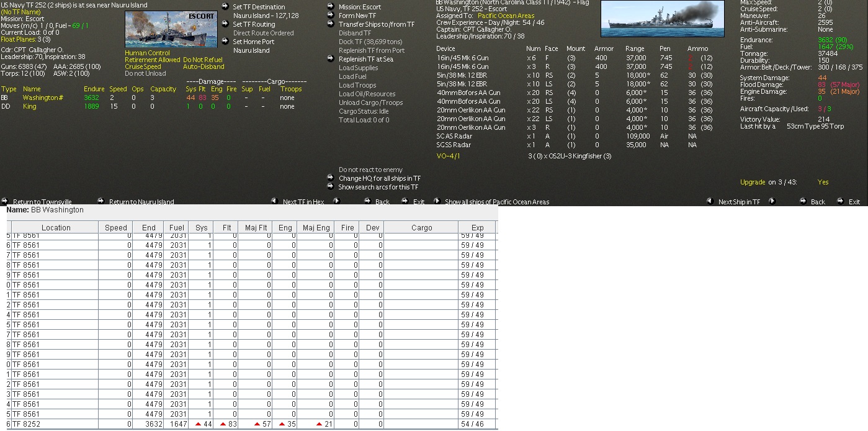Click the Cdr: CPT Gallagher O. line
Screen dimensions: 868x431
pyautogui.click(x=32, y=50)
